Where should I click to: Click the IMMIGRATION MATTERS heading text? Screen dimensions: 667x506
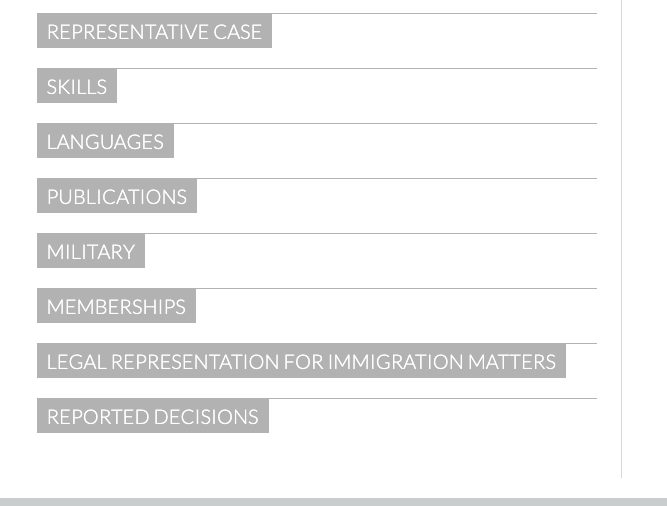pyautogui.click(x=442, y=362)
